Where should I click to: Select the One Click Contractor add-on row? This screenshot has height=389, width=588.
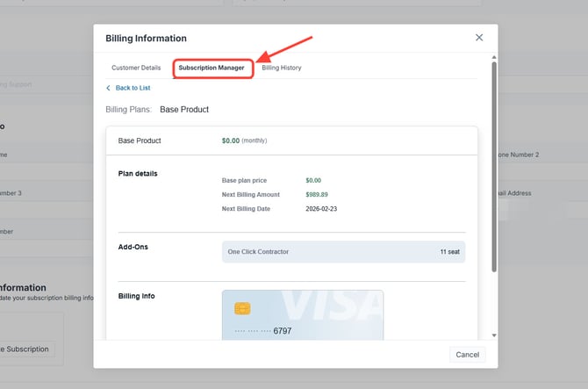click(343, 252)
